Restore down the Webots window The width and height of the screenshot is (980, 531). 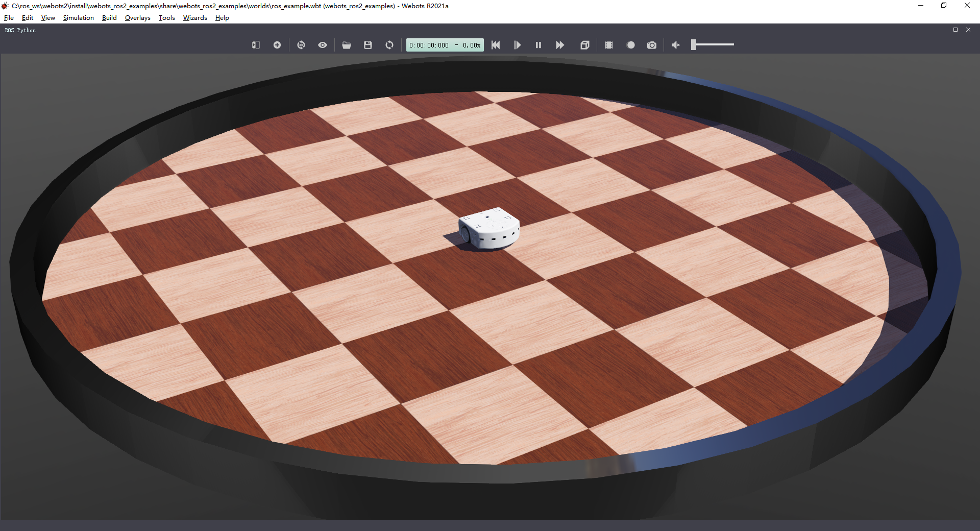point(944,6)
